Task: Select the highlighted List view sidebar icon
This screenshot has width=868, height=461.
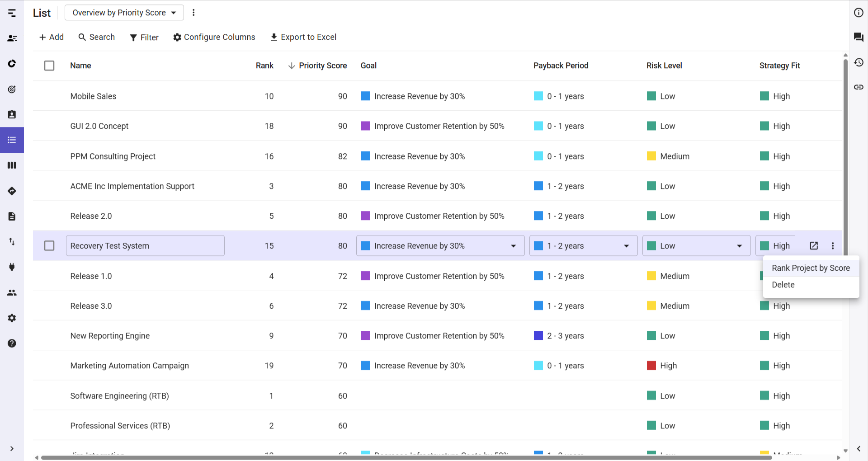Action: (x=12, y=140)
